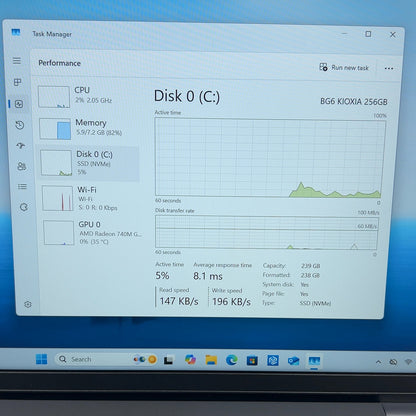Click the Disk 0 active time graph
Viewport: 416px width, 416px height.
[x=269, y=158]
